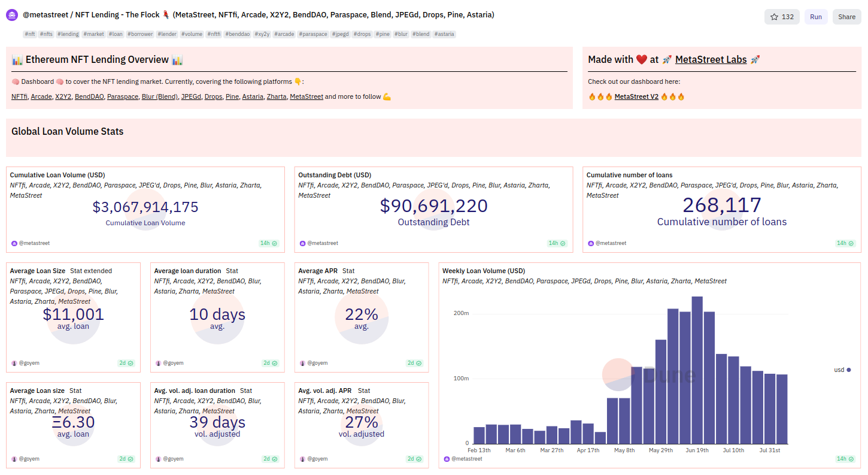868x475 pixels.
Task: Star this dashboard with the 132 button
Action: [782, 17]
